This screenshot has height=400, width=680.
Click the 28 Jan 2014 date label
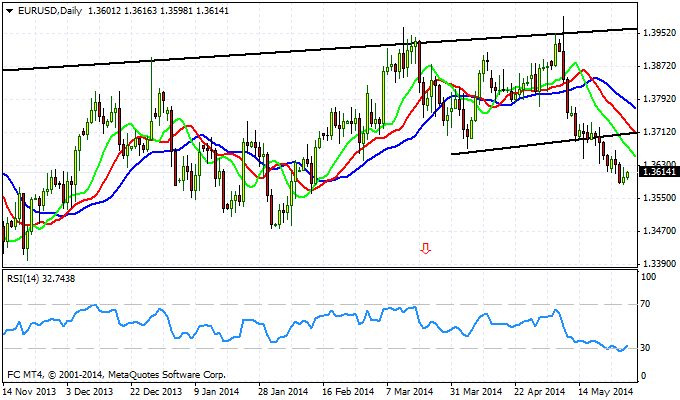pos(283,391)
